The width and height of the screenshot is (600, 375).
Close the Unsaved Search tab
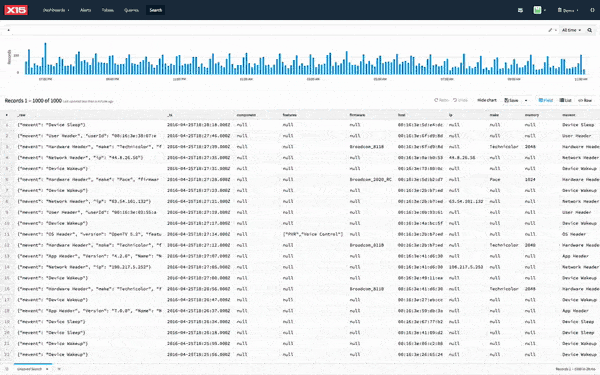click(x=47, y=369)
